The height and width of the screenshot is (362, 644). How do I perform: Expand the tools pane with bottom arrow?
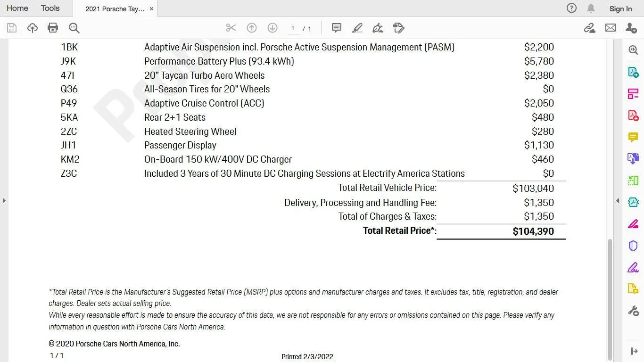click(x=634, y=352)
